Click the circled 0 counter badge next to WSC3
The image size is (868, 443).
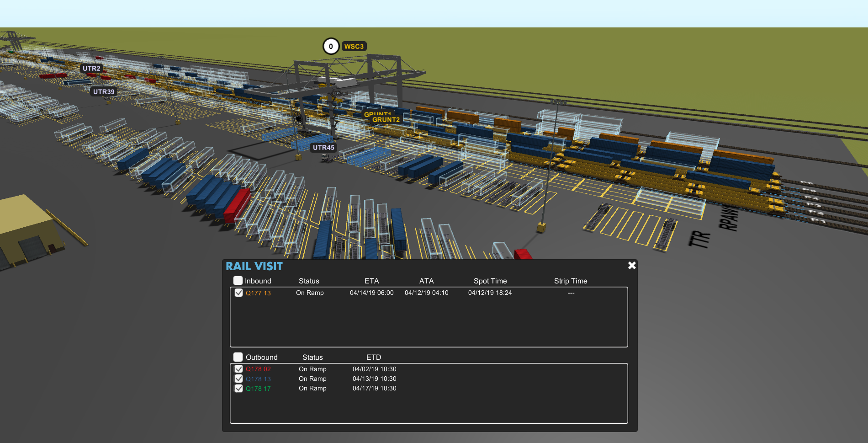331,46
